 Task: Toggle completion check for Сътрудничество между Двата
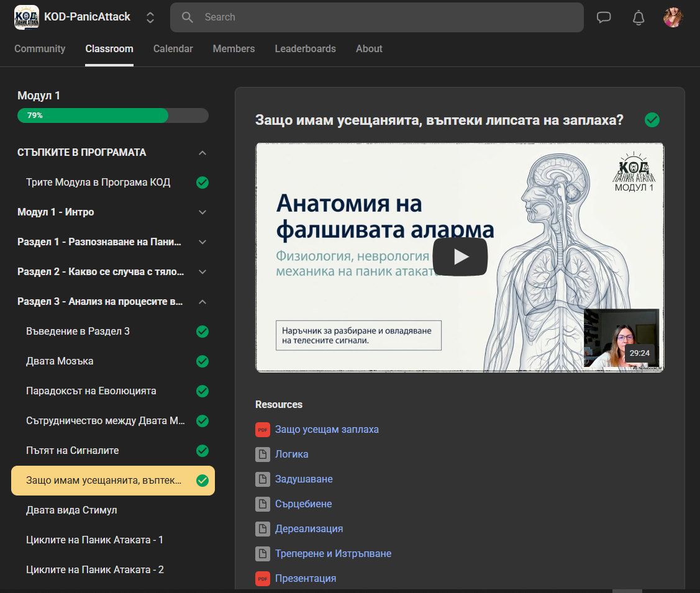(x=202, y=421)
